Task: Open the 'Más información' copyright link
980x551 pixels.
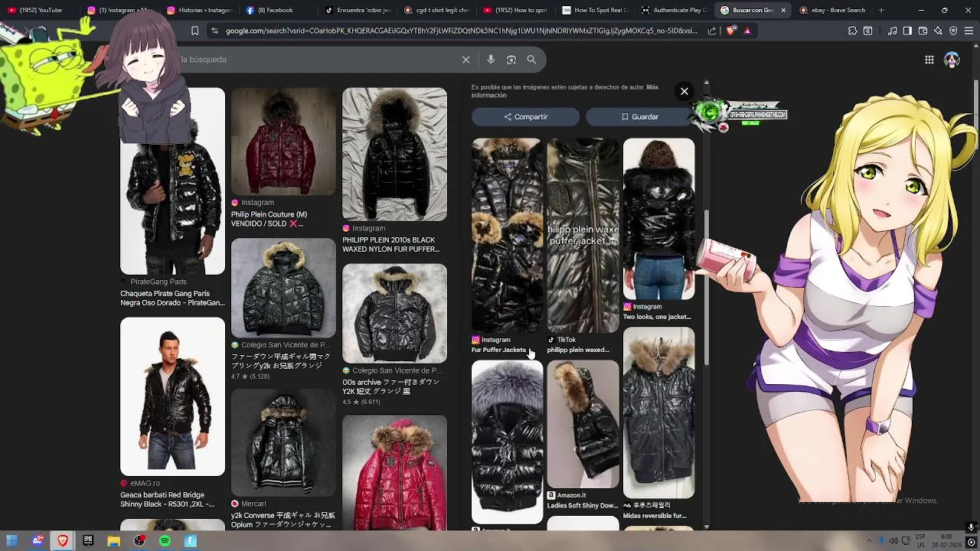Action: (565, 91)
